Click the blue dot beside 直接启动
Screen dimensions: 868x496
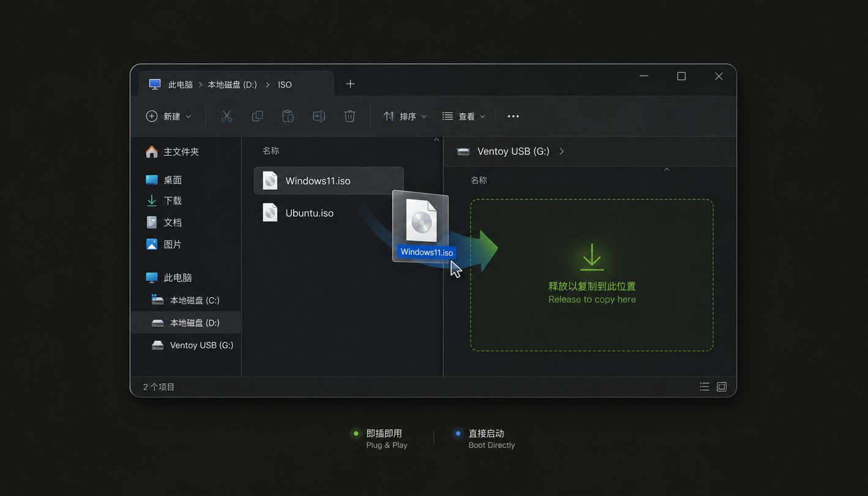coord(457,434)
